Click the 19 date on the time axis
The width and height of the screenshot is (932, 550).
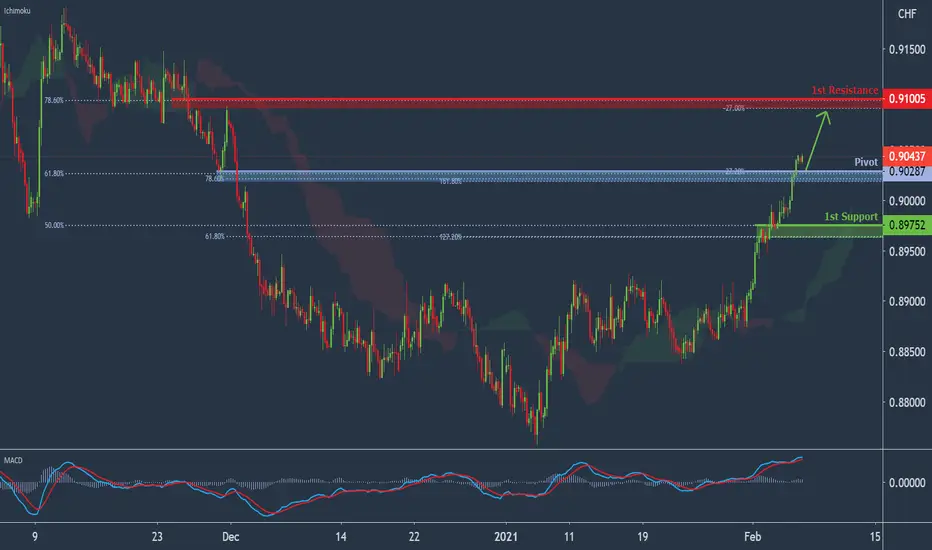coord(642,537)
